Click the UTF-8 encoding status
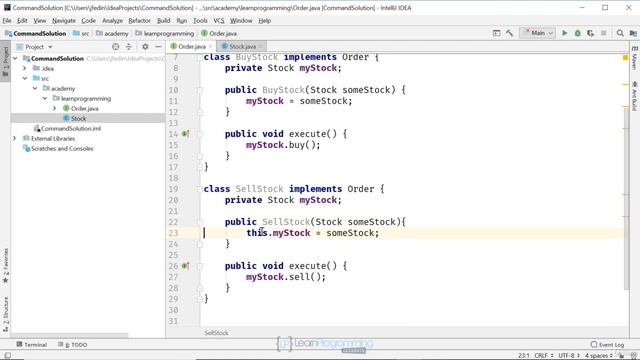 tap(569, 356)
